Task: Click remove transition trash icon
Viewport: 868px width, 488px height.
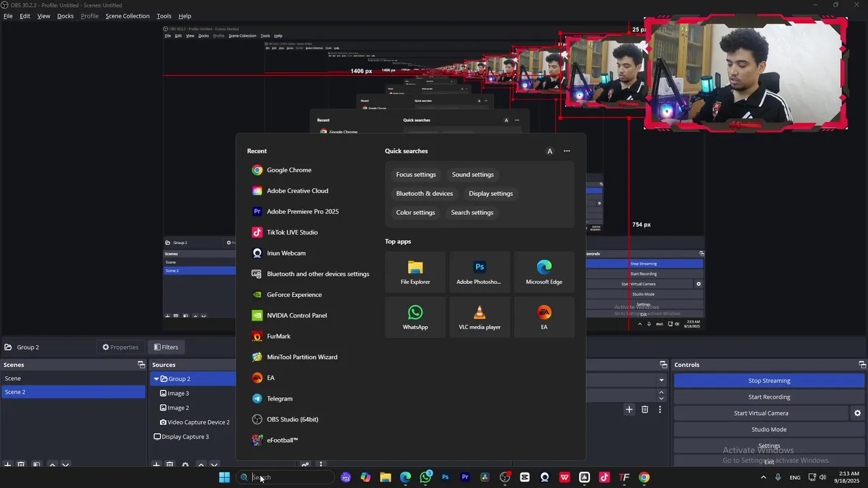Action: [645, 409]
